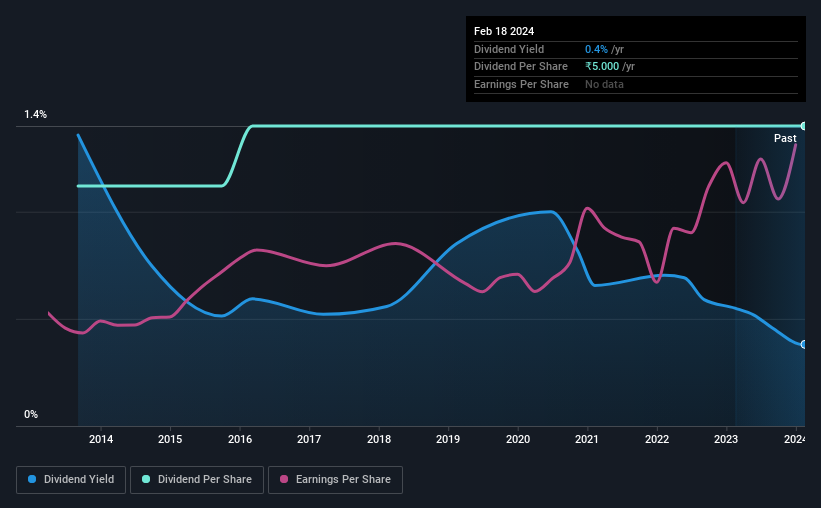Click the 0.4% Dividend Yield tooltip value

coord(596,49)
